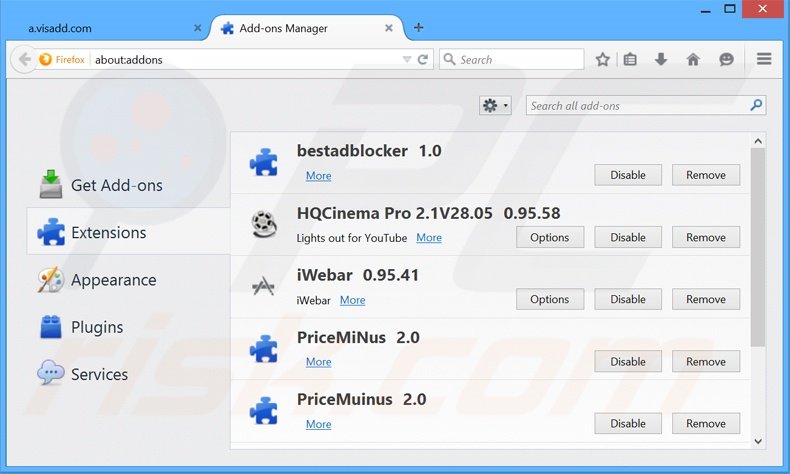Screen dimensions: 790x474
Task: Open More link for iWebar
Action: 353,300
